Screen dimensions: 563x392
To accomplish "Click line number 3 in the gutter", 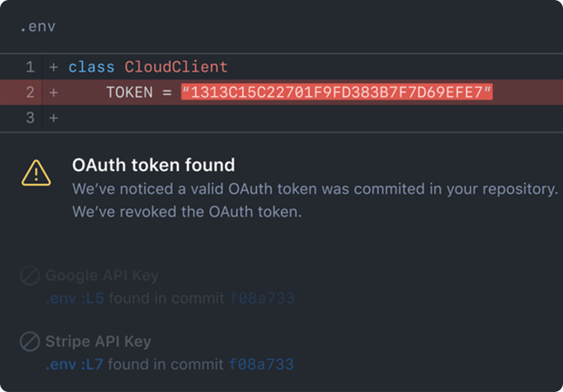I will [30, 118].
